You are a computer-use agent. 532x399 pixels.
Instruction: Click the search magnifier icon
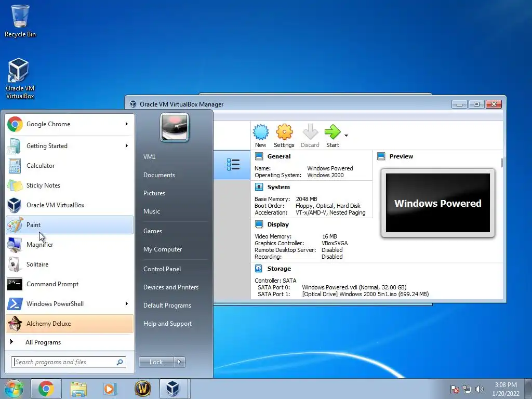coord(119,362)
